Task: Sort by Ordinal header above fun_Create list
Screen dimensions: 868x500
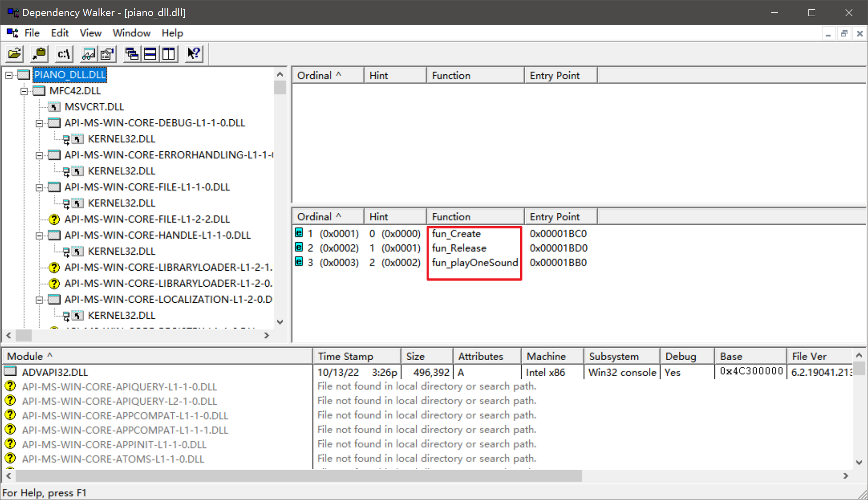Action: pyautogui.click(x=328, y=217)
